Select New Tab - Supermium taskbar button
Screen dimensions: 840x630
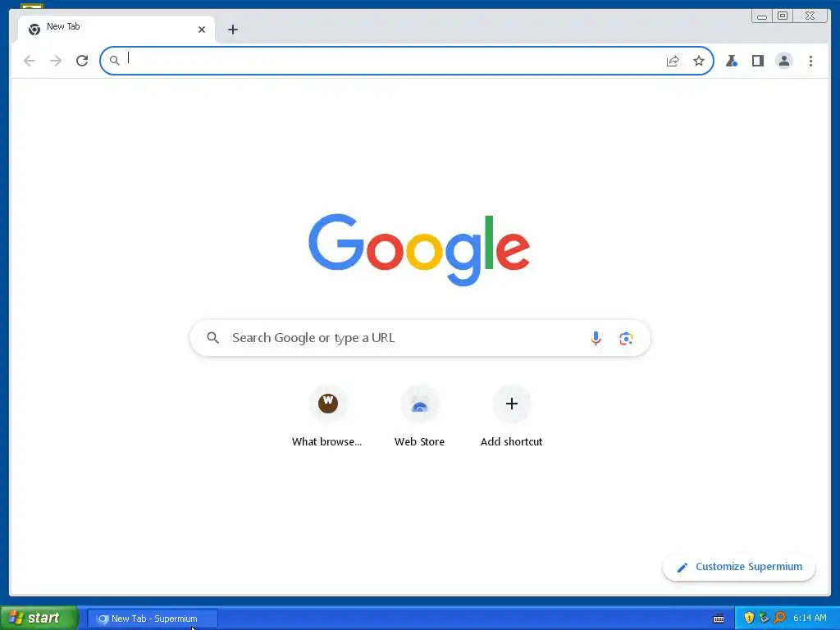pyautogui.click(x=152, y=619)
